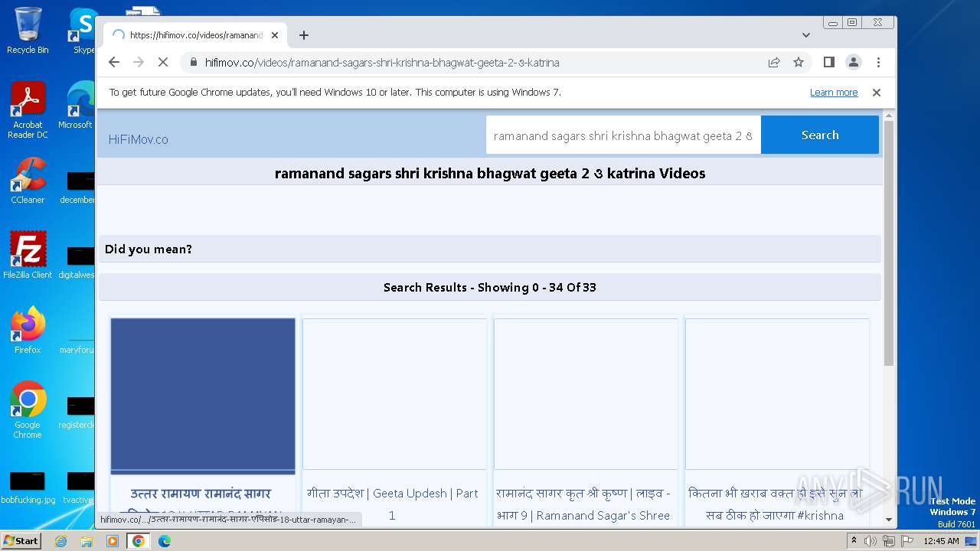Click the video search input field
Screen dimensions: 980x551
pyautogui.click(x=623, y=135)
